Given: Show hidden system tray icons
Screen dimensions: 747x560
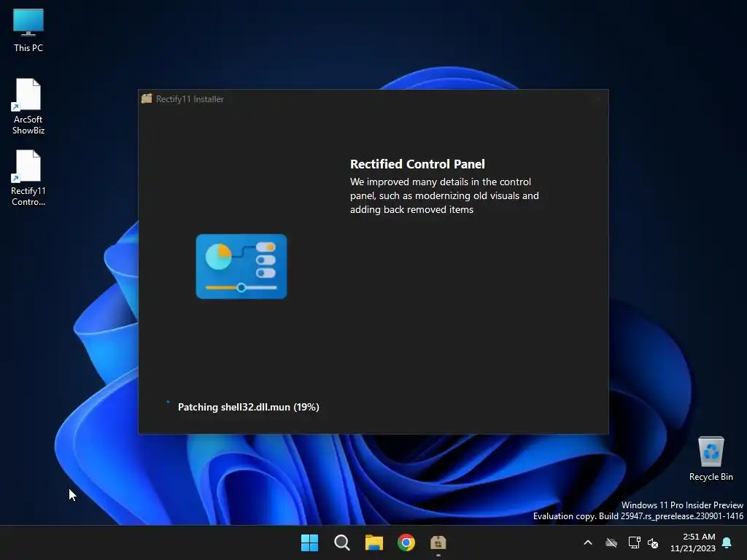Looking at the screenshot, I should pos(588,542).
